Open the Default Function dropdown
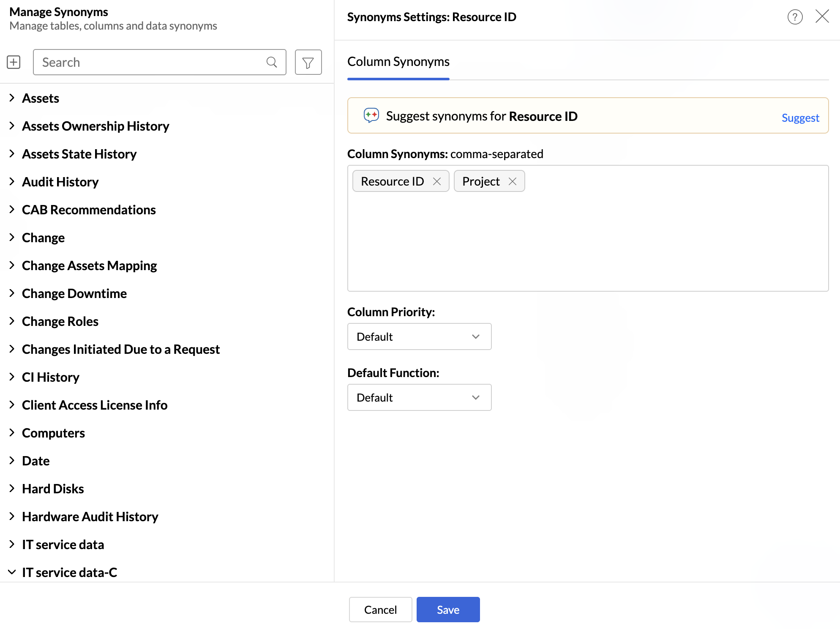 pyautogui.click(x=419, y=397)
